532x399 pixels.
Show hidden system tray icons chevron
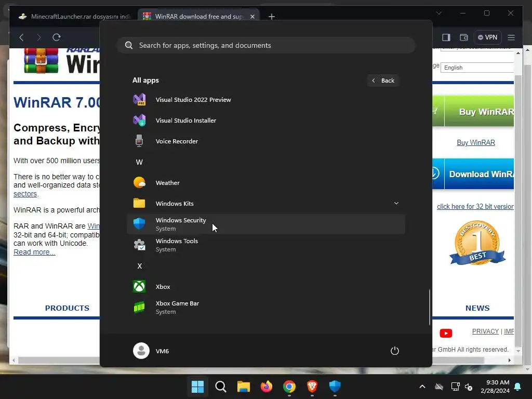[x=422, y=387]
